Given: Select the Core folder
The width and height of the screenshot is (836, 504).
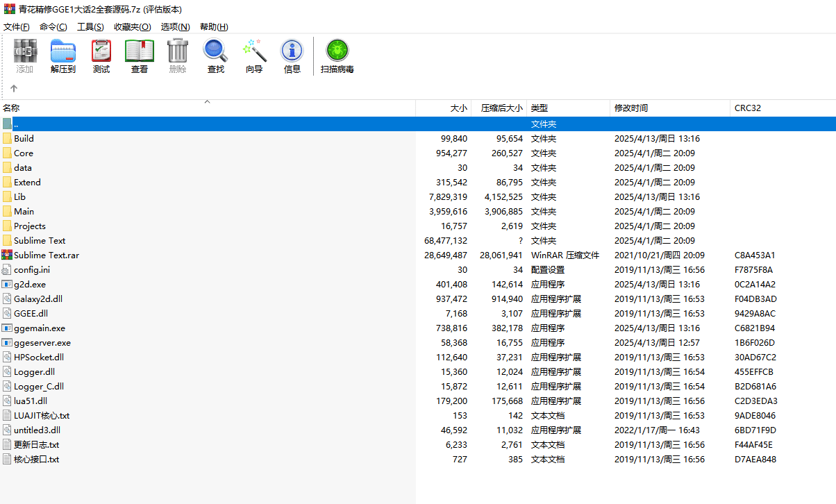Looking at the screenshot, I should 23,153.
